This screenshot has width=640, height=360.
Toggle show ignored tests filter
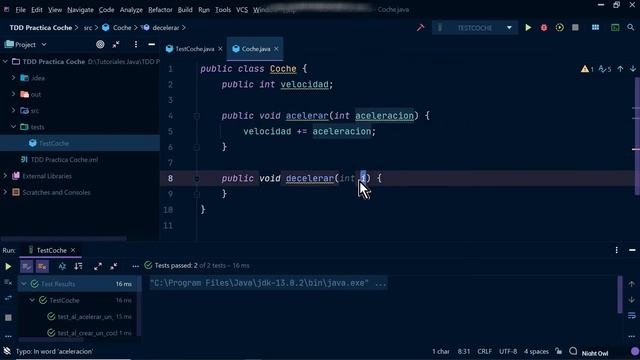[x=42, y=267]
